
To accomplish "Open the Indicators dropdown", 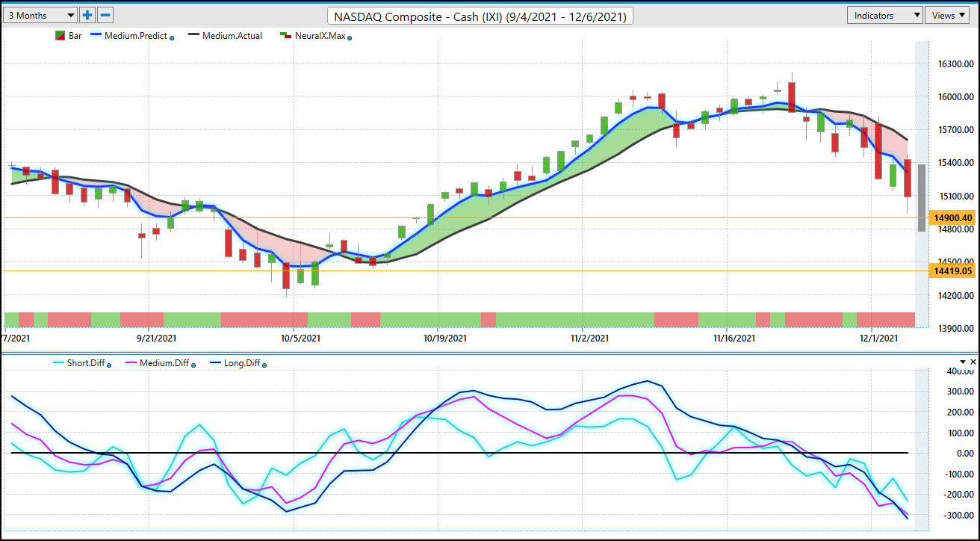I will 885,15.
